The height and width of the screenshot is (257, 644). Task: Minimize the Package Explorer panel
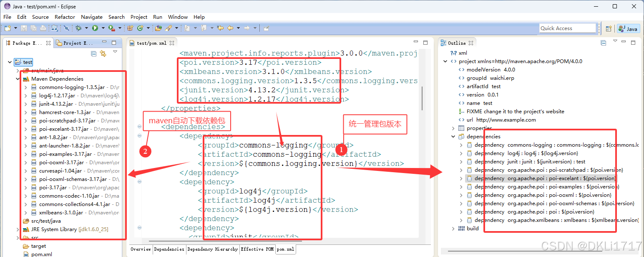pos(104,42)
